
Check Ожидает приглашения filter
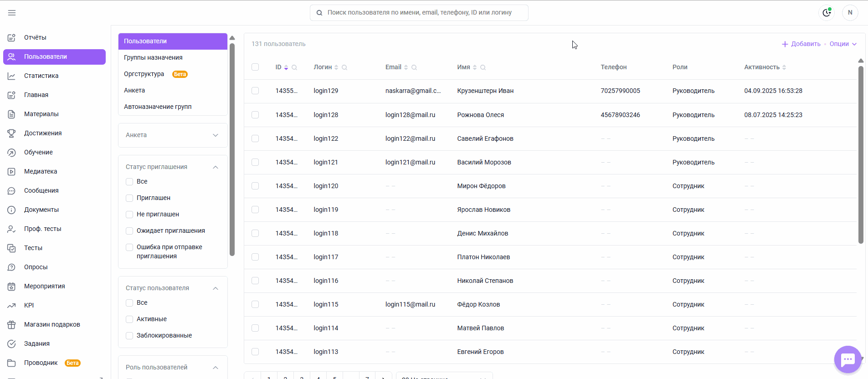[129, 230]
